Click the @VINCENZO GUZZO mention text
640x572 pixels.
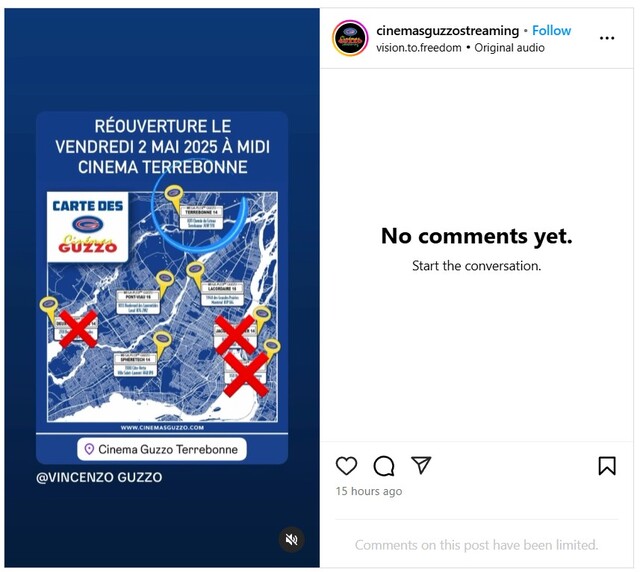pos(99,477)
